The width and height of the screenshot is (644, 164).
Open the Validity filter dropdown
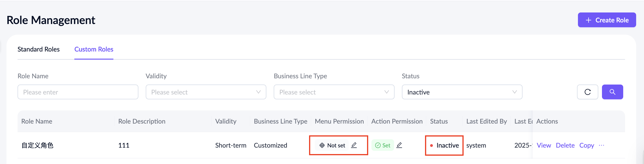tap(206, 92)
